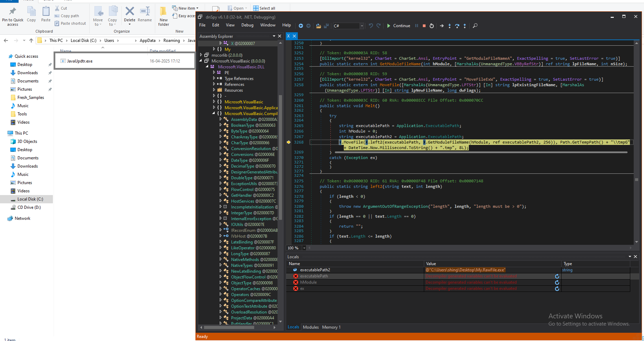
Task: Switch to the Modules tab
Action: (310, 327)
